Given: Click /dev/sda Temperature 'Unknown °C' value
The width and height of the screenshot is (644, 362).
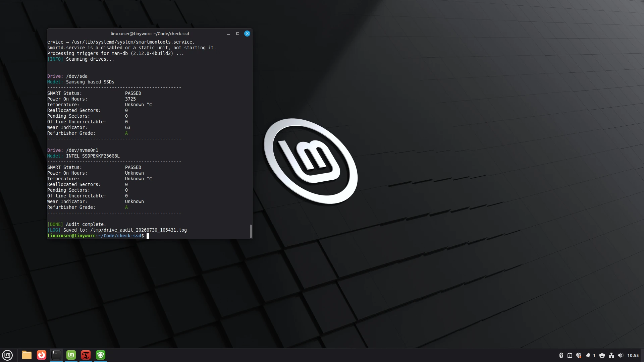Looking at the screenshot, I should [x=139, y=105].
